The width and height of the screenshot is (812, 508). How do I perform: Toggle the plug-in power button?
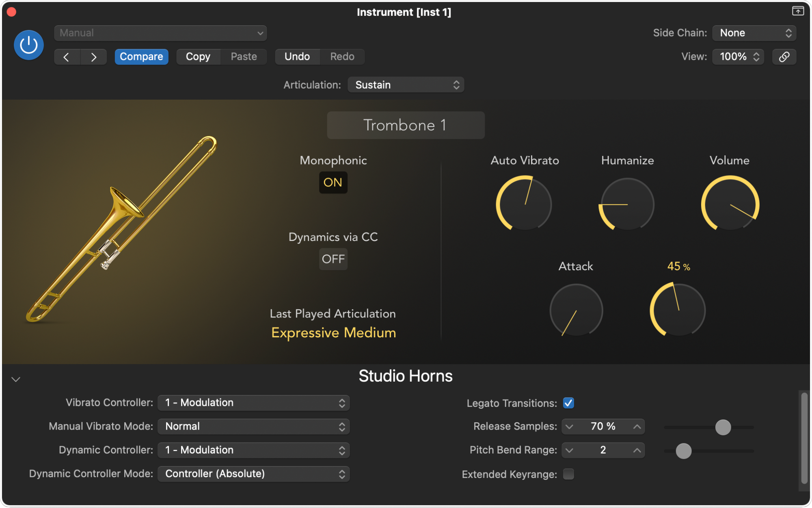[x=29, y=45]
